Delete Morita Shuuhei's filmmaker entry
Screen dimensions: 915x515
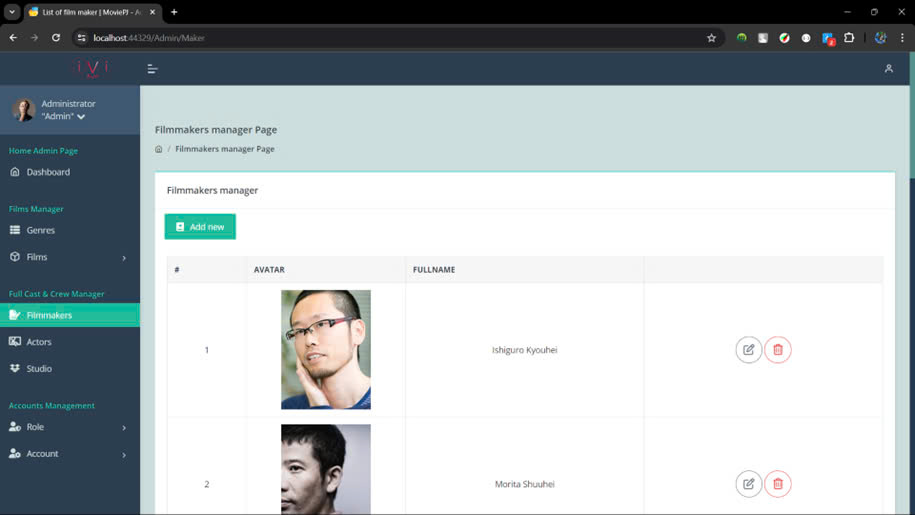point(778,484)
